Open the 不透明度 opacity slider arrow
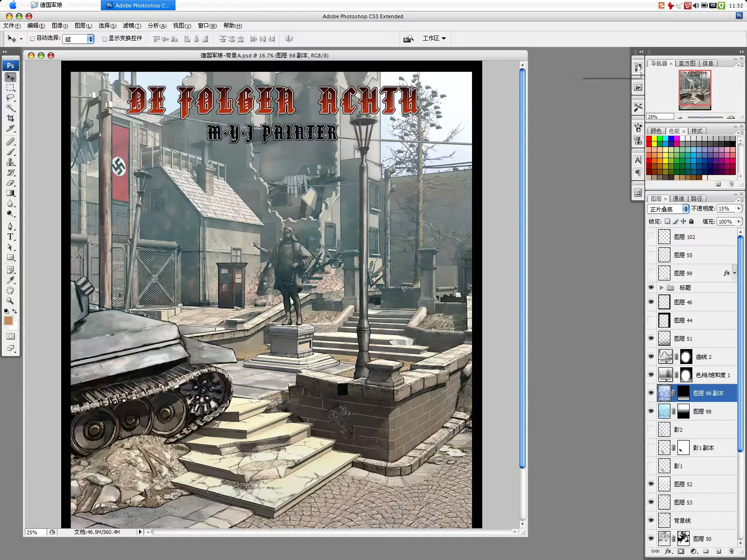Image resolution: width=747 pixels, height=560 pixels. [x=739, y=209]
